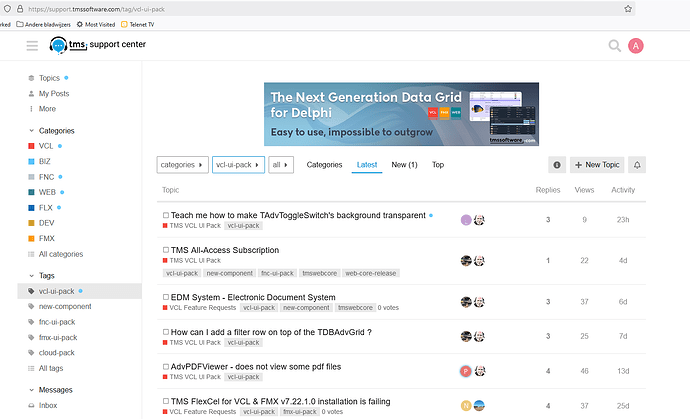Open the Telenet TV bookmark
The width and height of the screenshot is (690, 419).
pos(138,25)
